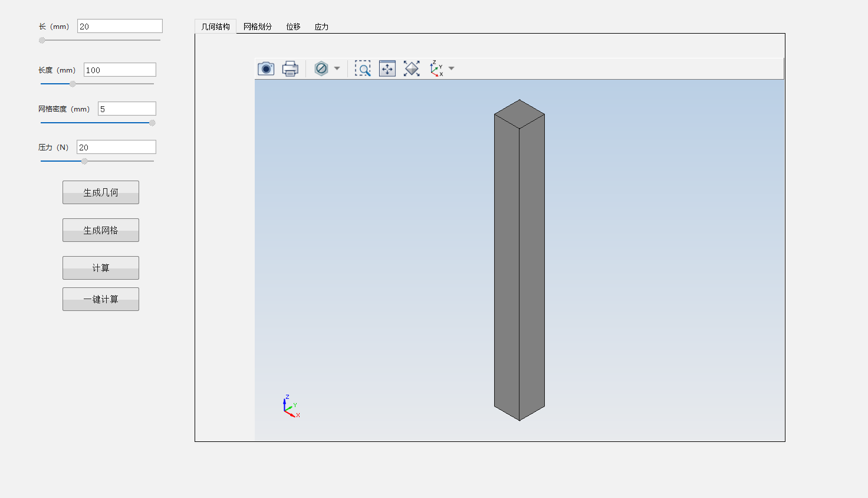Click the gray column model in the viewer
This screenshot has height=498, width=868.
click(519, 260)
